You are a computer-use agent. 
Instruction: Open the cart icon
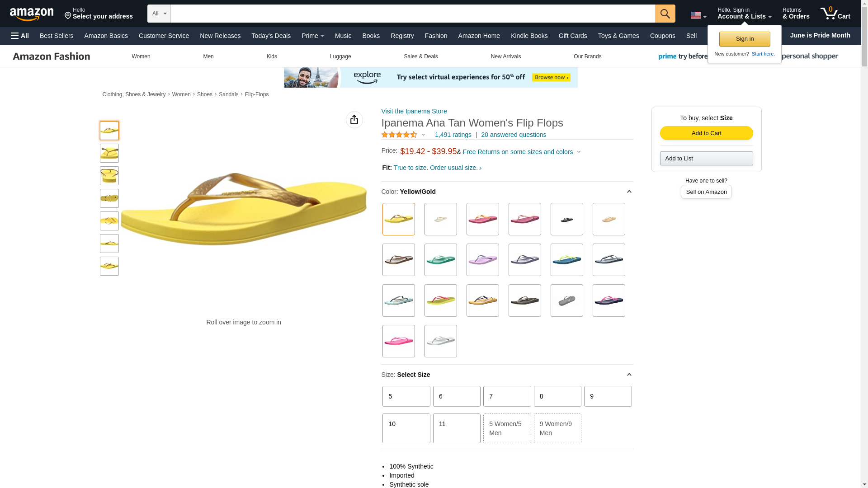(x=835, y=13)
